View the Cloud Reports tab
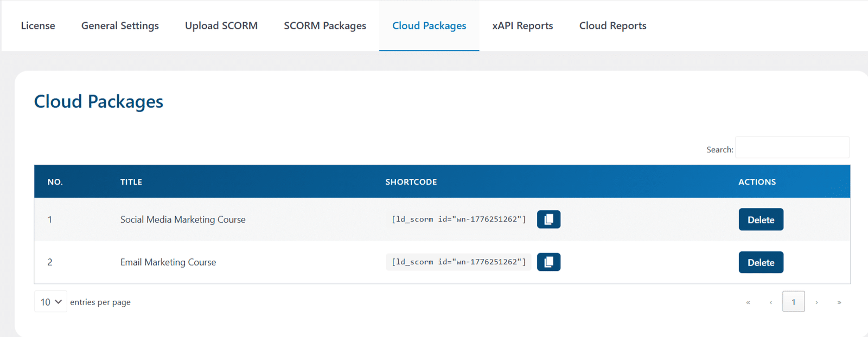868x337 pixels. click(612, 25)
